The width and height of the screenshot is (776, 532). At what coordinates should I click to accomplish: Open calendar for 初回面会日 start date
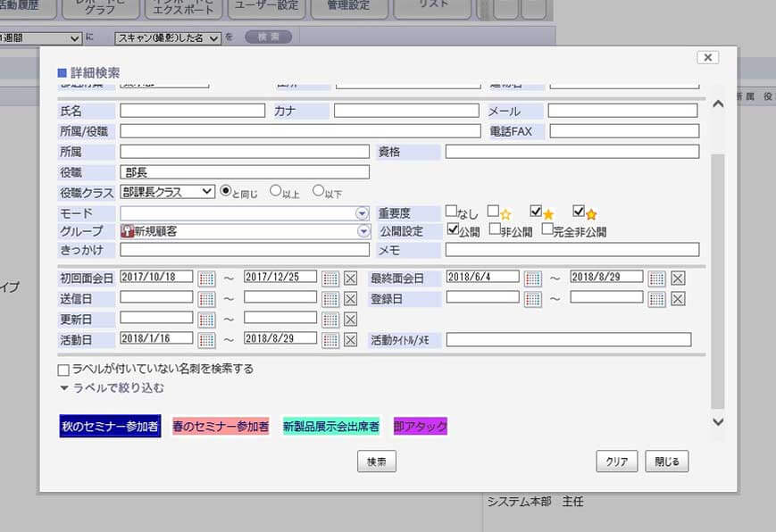coord(206,278)
